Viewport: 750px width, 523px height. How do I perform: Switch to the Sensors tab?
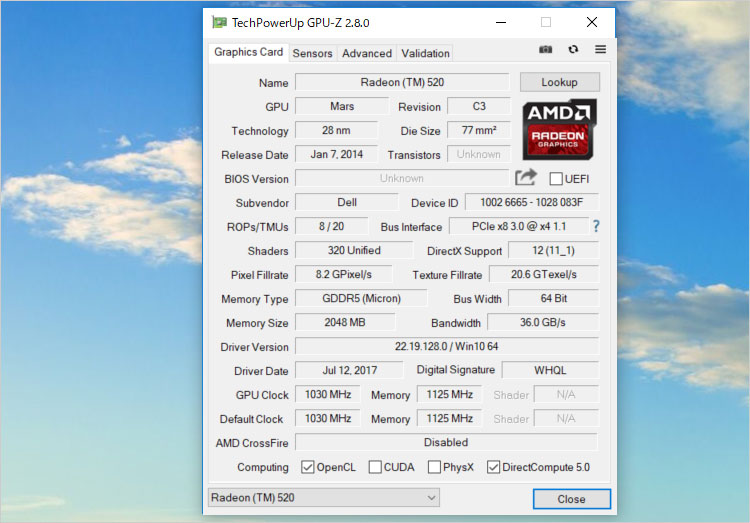coord(312,53)
